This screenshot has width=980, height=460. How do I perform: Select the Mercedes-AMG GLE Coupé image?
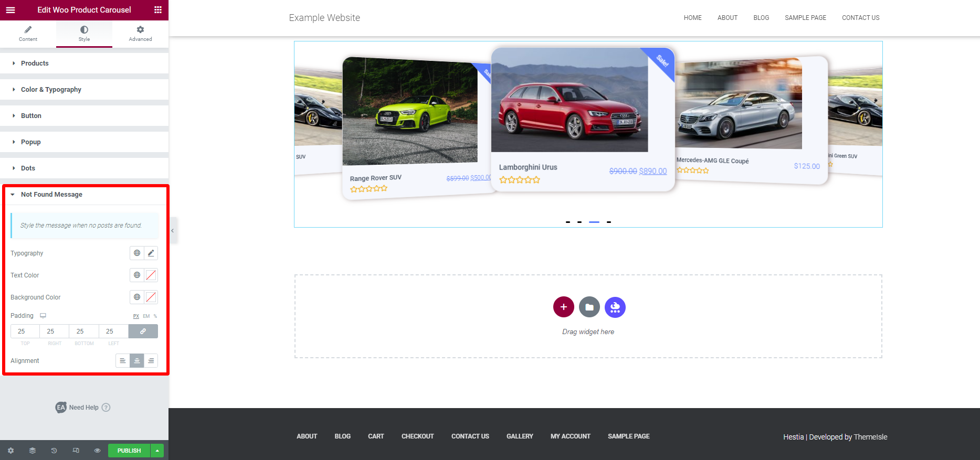click(739, 104)
